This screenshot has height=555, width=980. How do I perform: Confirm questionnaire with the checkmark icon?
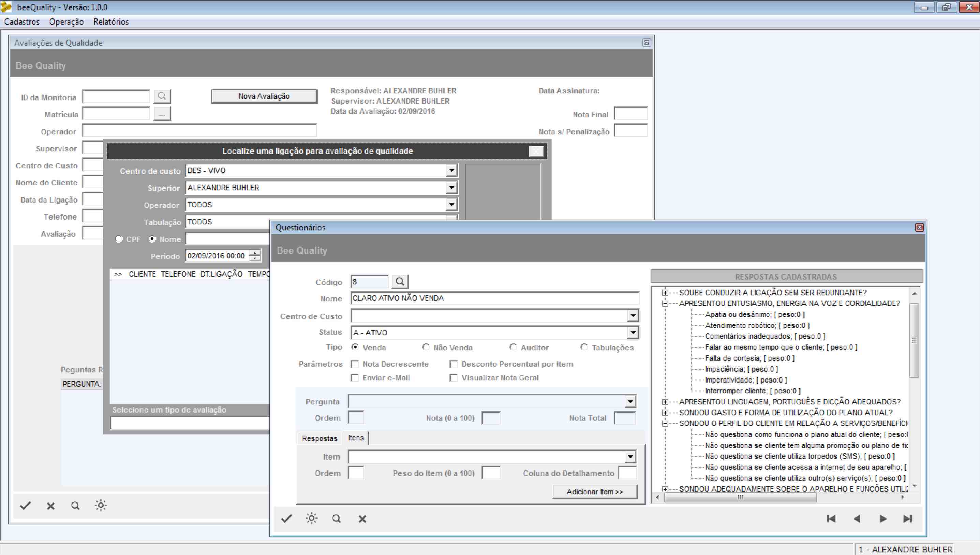(287, 519)
